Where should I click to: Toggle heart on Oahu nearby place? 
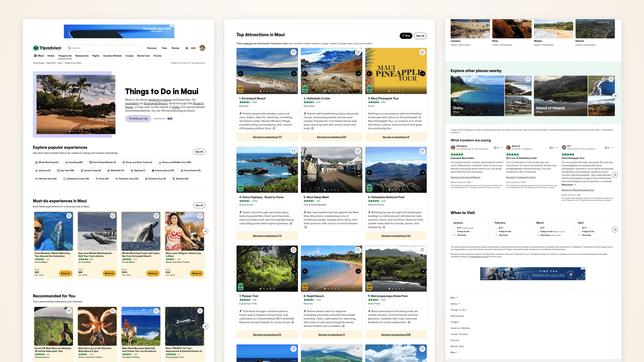point(528,79)
